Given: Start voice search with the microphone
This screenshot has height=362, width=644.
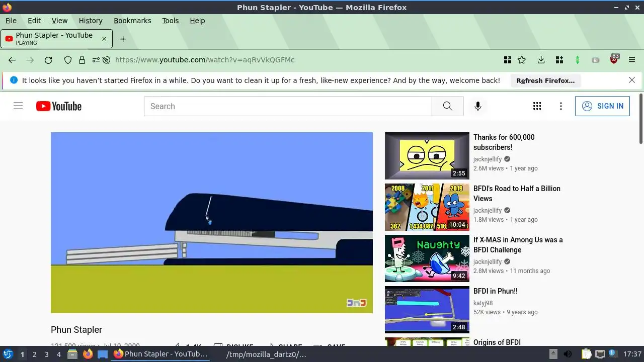Looking at the screenshot, I should click(478, 106).
